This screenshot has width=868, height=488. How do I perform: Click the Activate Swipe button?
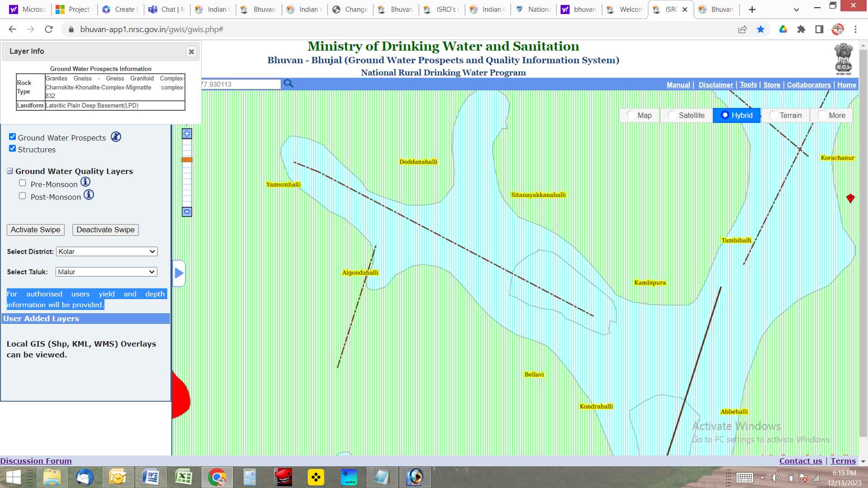pyautogui.click(x=36, y=230)
